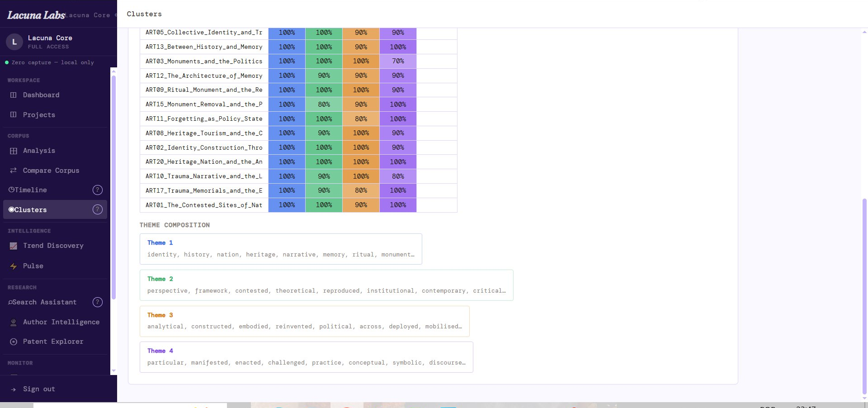Click the Clusters page title
Screen dimensions: 868x408
point(144,14)
